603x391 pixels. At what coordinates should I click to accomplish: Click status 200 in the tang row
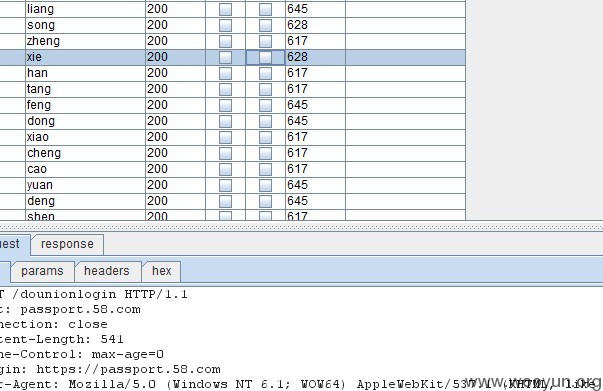[x=157, y=89]
